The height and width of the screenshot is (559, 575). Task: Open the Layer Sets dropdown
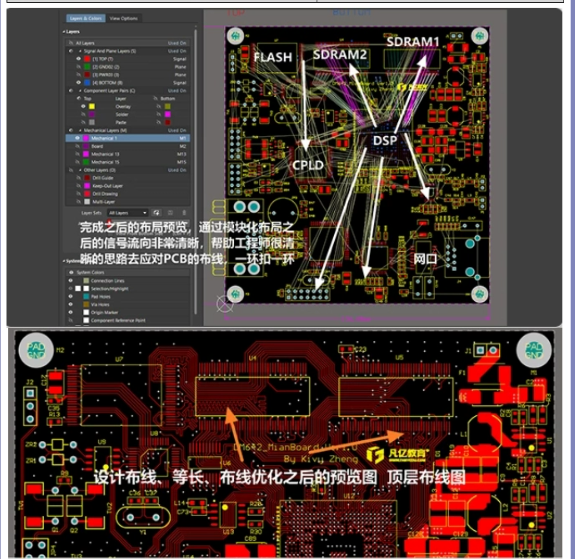pos(128,213)
